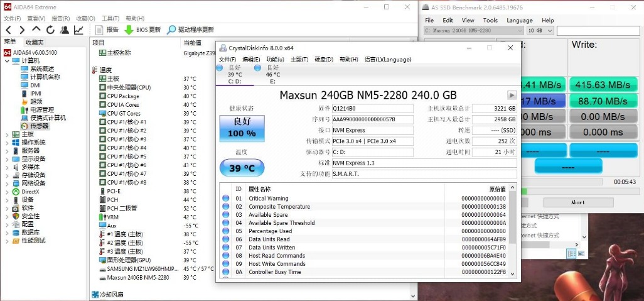Click the AIDA64 back navigation arrow
The width and height of the screenshot is (644, 301).
coord(8,30)
